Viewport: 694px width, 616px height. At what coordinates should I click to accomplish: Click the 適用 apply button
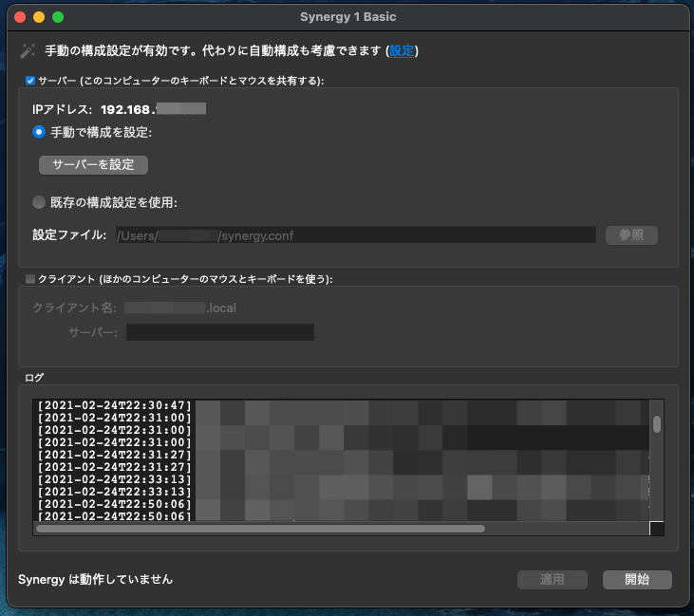point(553,579)
